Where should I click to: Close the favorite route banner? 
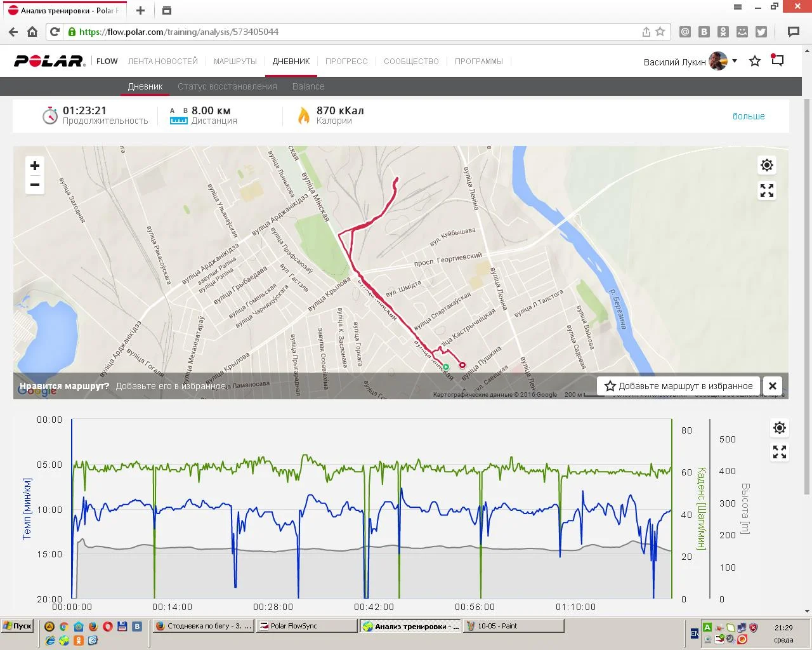click(773, 386)
